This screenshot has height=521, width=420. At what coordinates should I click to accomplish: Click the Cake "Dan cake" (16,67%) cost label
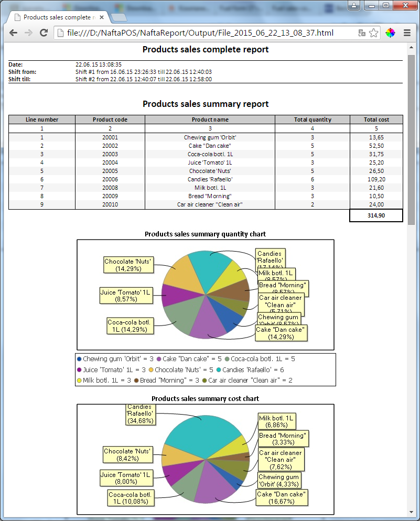tap(281, 497)
